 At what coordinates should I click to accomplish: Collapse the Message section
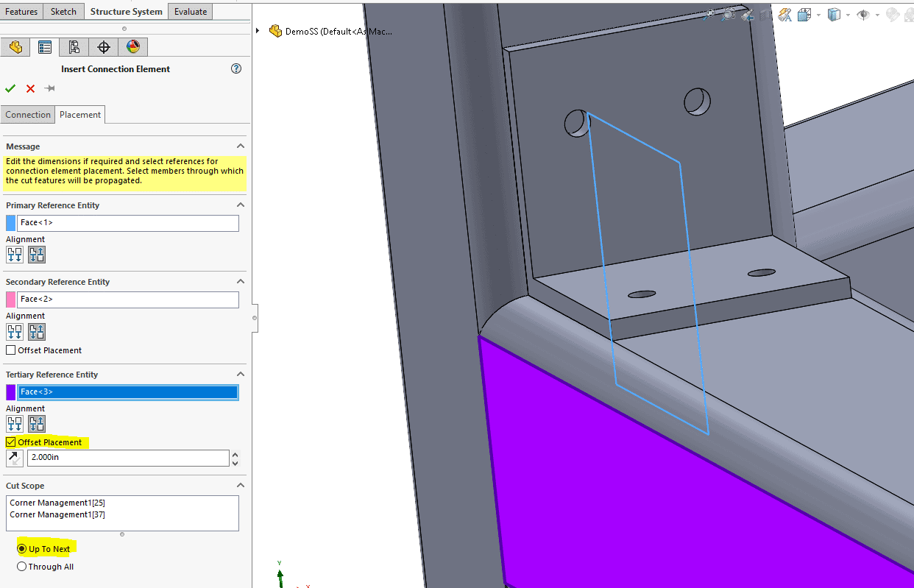pos(240,146)
